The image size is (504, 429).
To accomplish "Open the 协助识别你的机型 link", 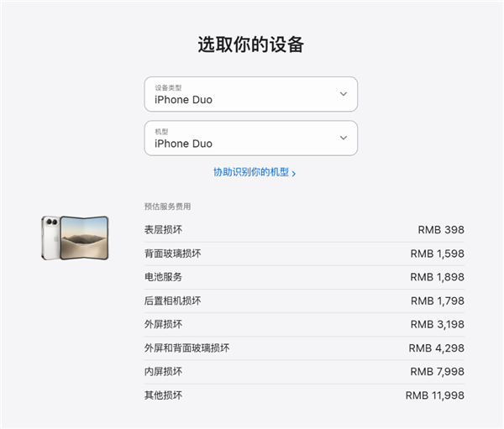I will click(x=255, y=172).
